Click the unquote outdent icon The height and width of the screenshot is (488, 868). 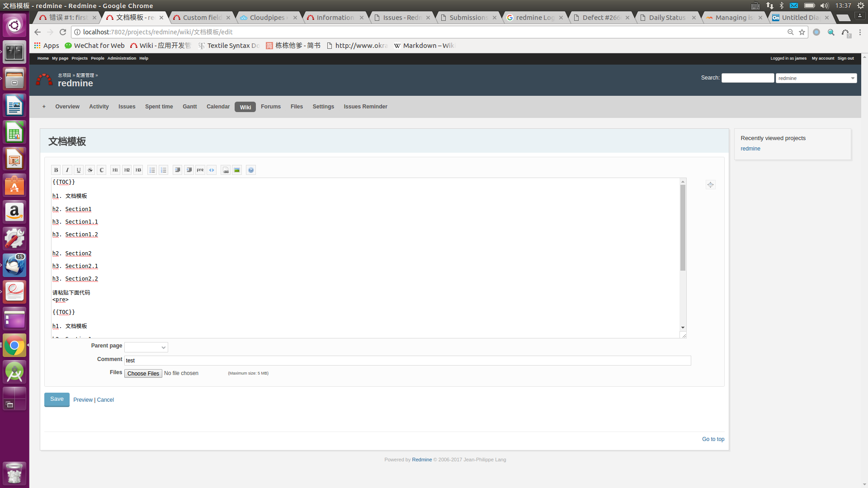(189, 170)
